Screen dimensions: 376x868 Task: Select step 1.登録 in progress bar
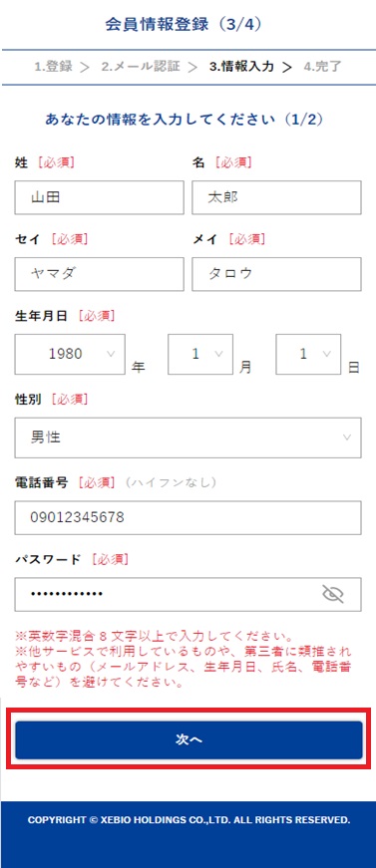[x=53, y=67]
